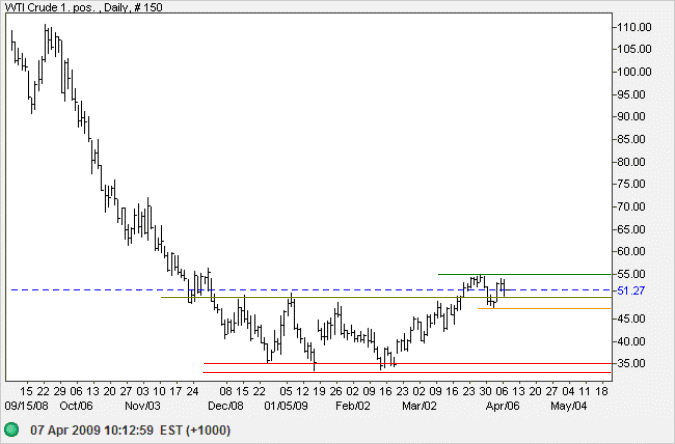Click the 40.00 price axis label

click(631, 342)
